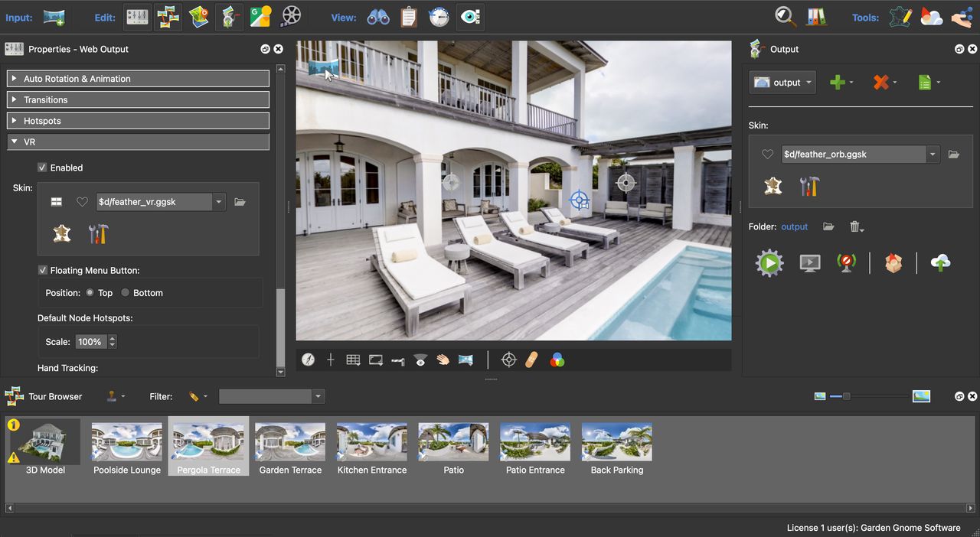Open the Tour Map editor icon

point(198,16)
